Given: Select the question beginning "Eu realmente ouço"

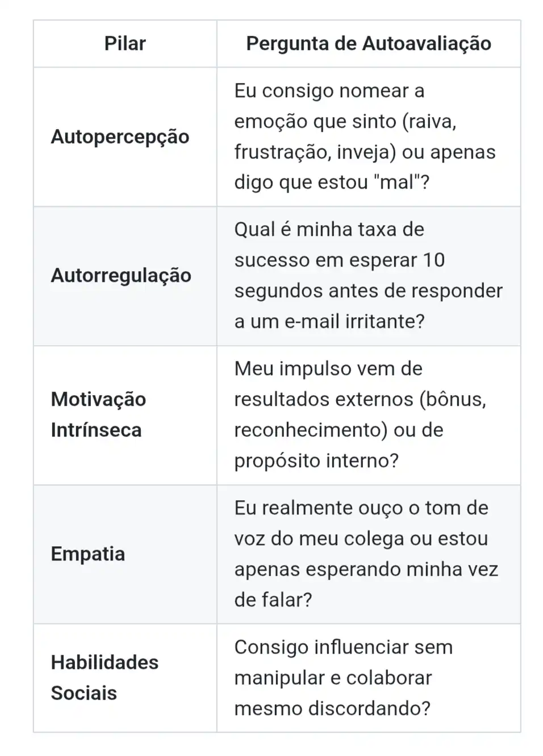Looking at the screenshot, I should pos(366,554).
